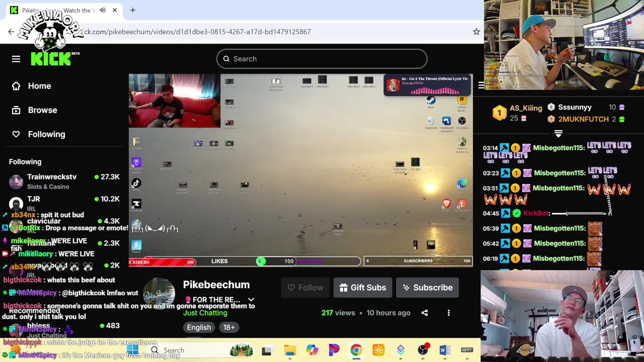Click the Subscribe button
The width and height of the screenshot is (644, 362).
pyautogui.click(x=427, y=288)
